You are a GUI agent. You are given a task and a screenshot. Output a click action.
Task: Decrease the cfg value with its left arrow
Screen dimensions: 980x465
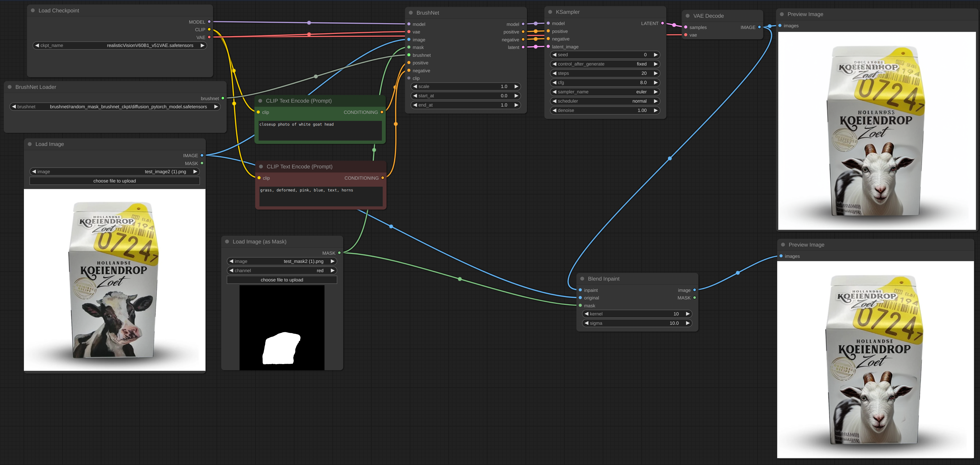(x=555, y=82)
